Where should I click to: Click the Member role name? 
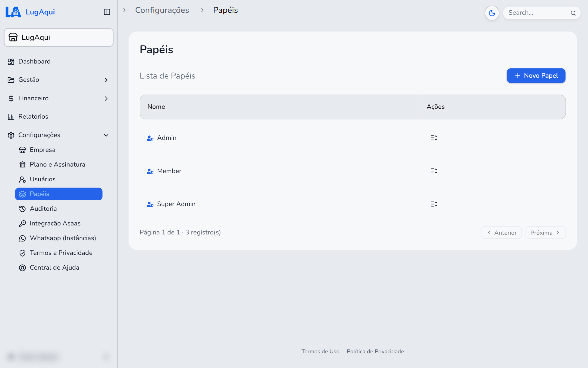(x=169, y=171)
